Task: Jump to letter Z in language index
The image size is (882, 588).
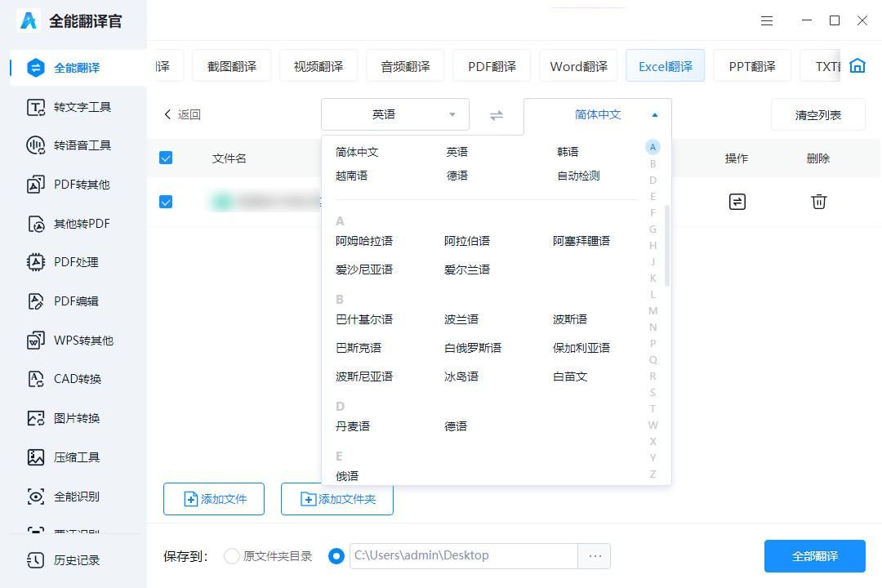Action: 653,474
